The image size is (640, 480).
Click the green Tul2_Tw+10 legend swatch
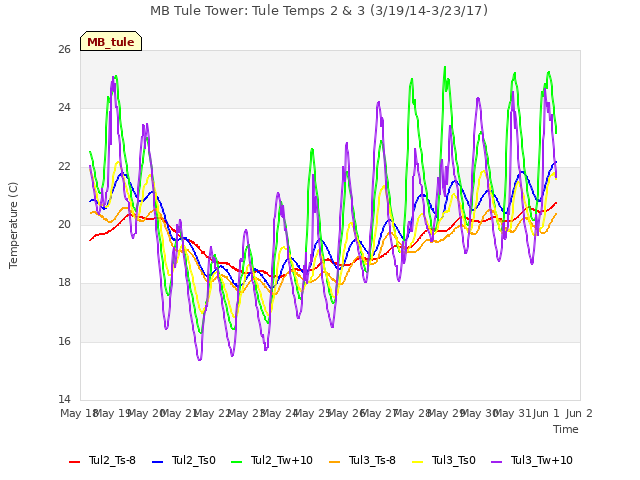236,462
